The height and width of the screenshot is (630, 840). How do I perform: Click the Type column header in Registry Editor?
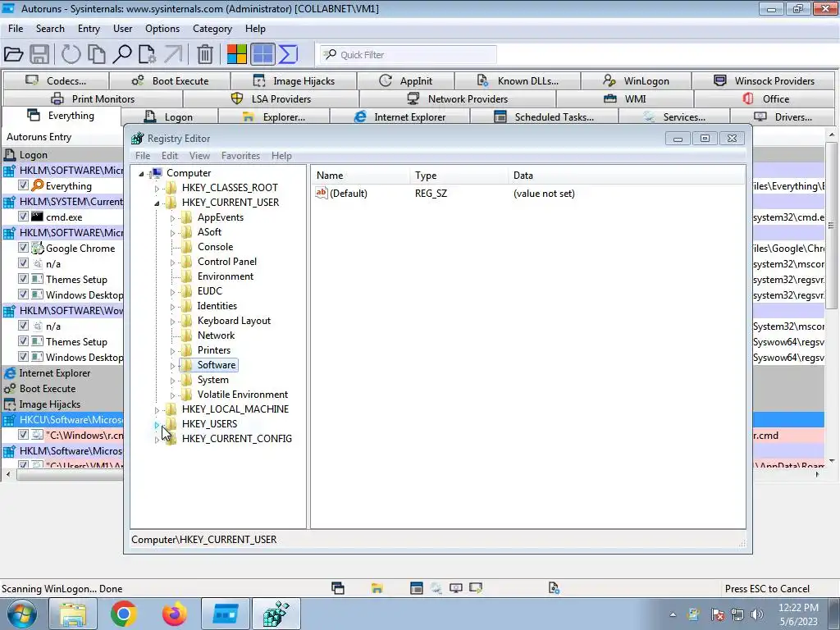tap(459, 176)
